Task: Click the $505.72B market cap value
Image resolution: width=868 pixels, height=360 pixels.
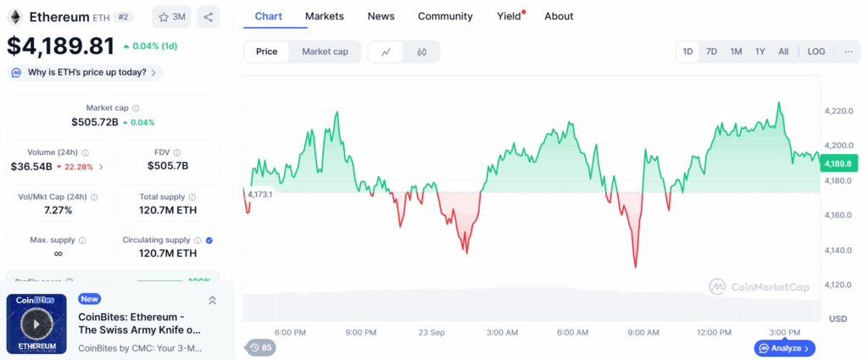Action: [x=95, y=122]
